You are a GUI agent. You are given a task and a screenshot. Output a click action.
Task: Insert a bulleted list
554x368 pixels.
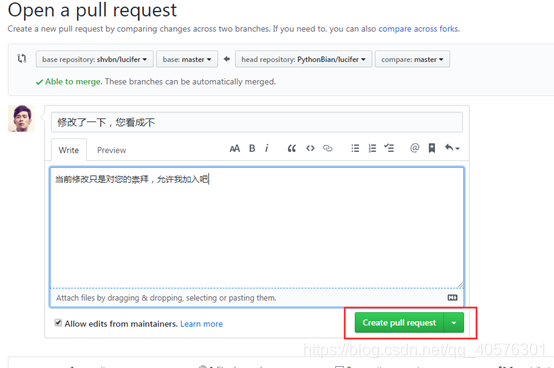355,148
